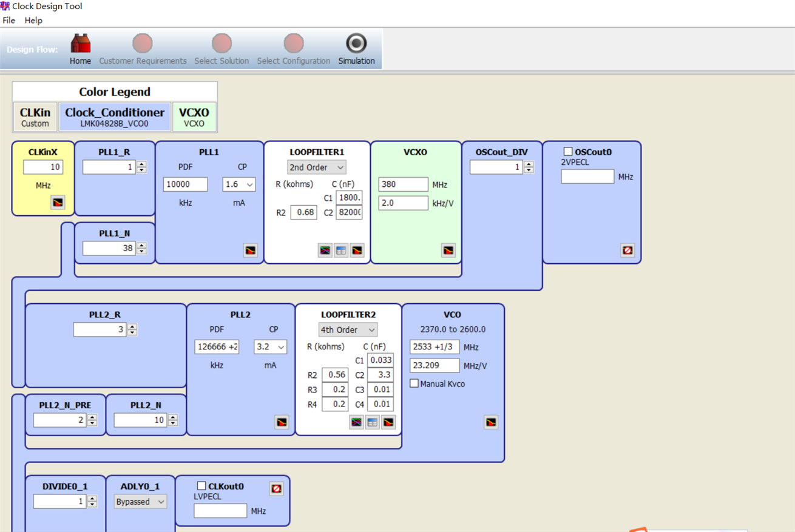Open the Help menu

[x=33, y=20]
